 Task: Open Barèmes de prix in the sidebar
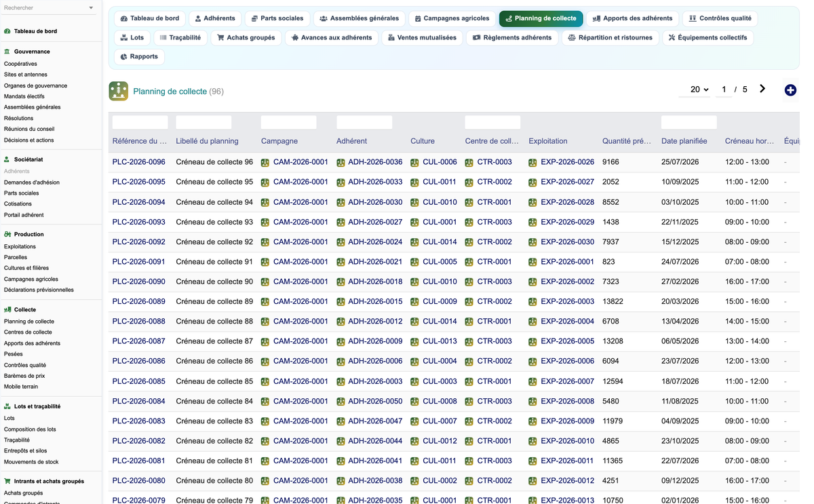(24, 376)
